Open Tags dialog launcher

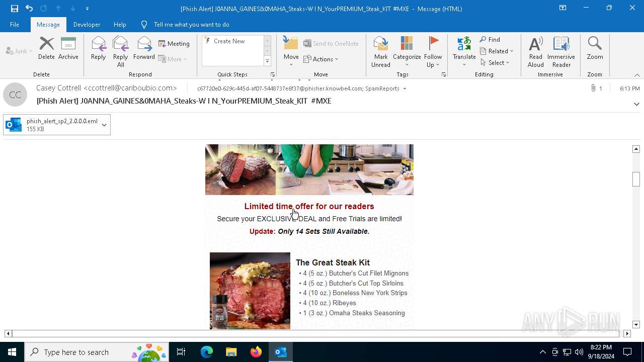pos(444,74)
